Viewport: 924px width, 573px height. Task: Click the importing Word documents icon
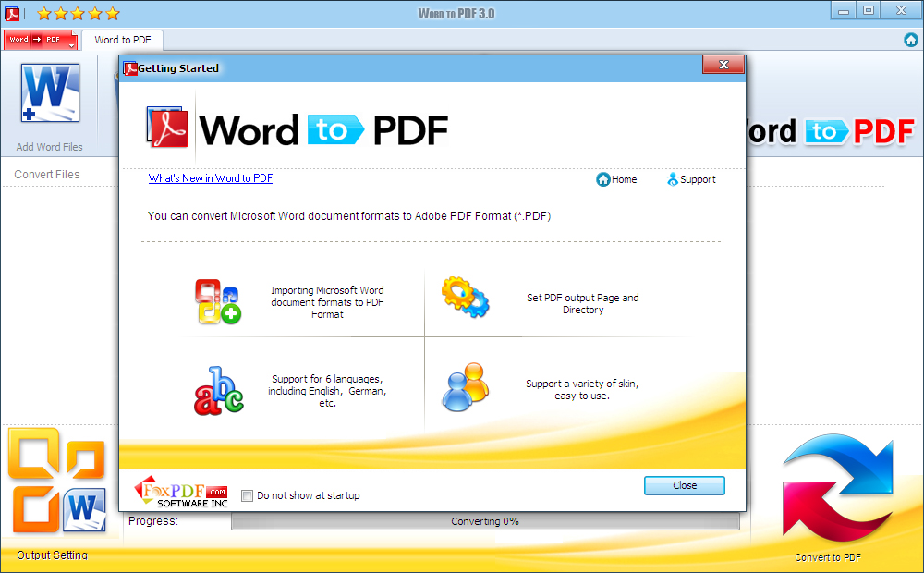pos(218,301)
